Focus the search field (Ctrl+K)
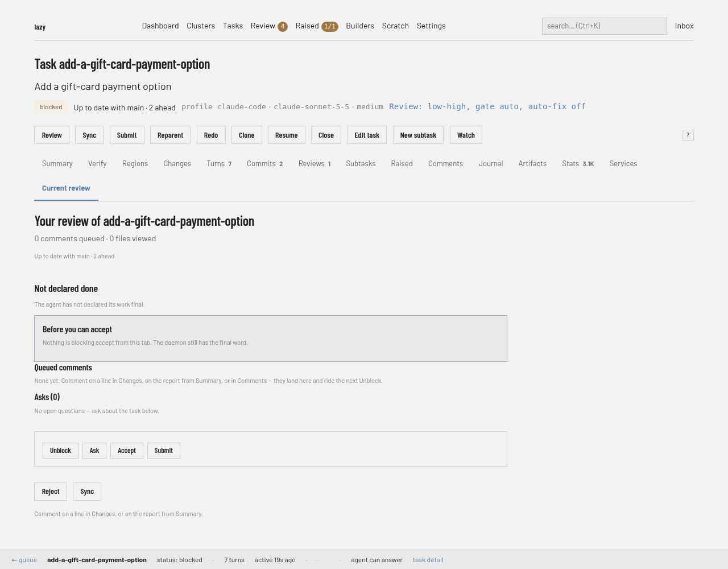728x569 pixels. click(604, 26)
